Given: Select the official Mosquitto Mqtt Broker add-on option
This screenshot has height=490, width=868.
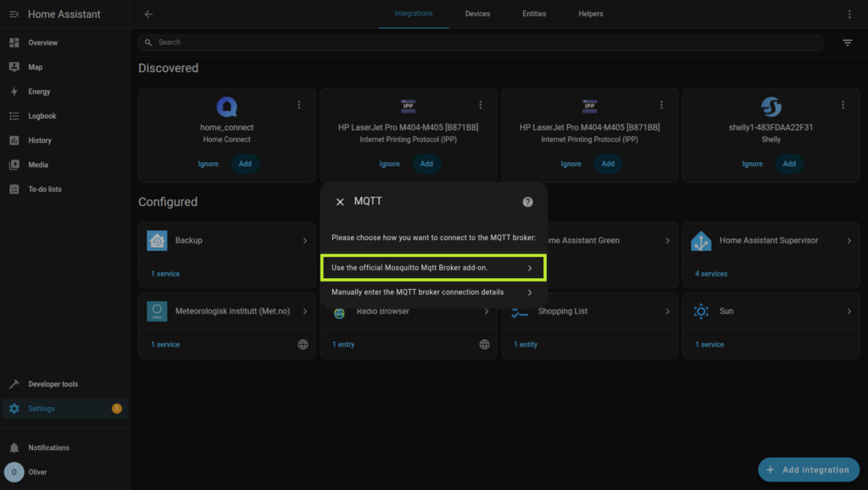Looking at the screenshot, I should (x=432, y=268).
